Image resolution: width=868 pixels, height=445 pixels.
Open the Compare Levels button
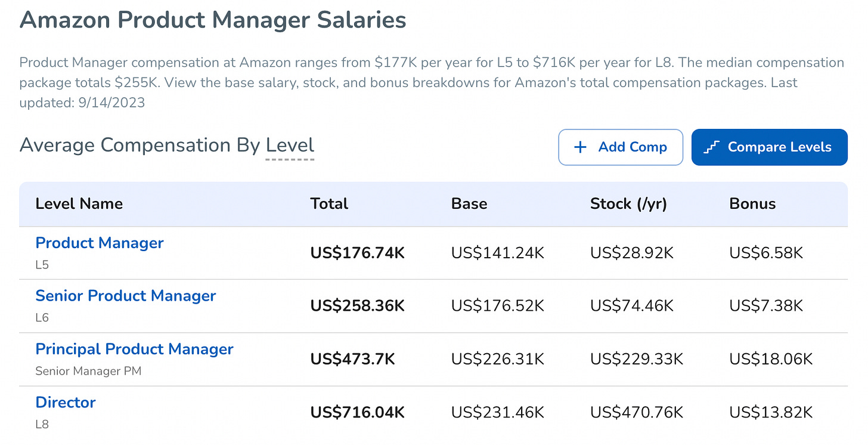[770, 147]
